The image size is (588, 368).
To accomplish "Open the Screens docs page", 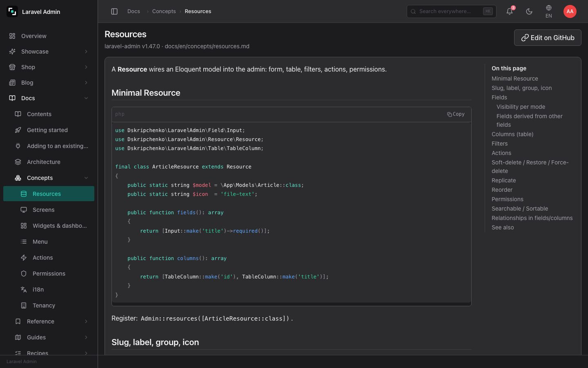I will (x=49, y=210).
